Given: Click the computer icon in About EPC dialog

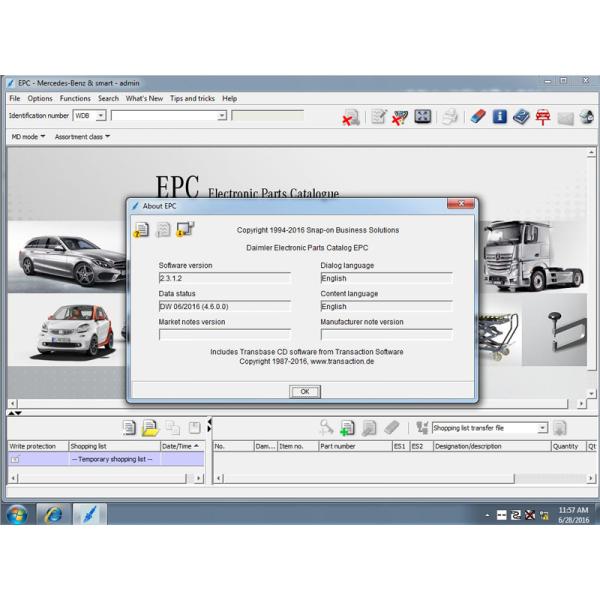Looking at the screenshot, I should [185, 230].
